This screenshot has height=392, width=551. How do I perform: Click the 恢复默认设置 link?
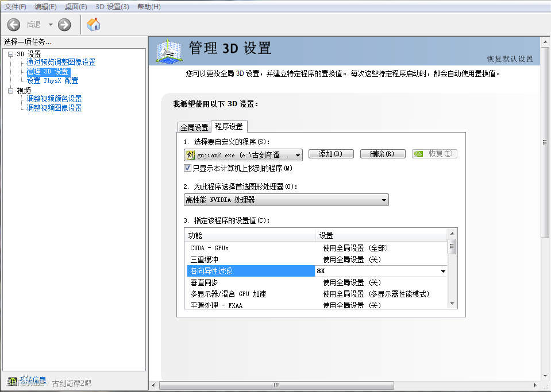[x=510, y=59]
